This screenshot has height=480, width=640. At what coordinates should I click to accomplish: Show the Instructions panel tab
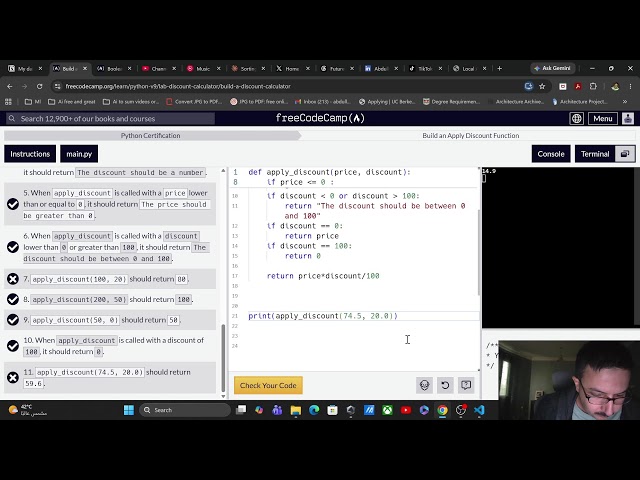click(x=30, y=154)
